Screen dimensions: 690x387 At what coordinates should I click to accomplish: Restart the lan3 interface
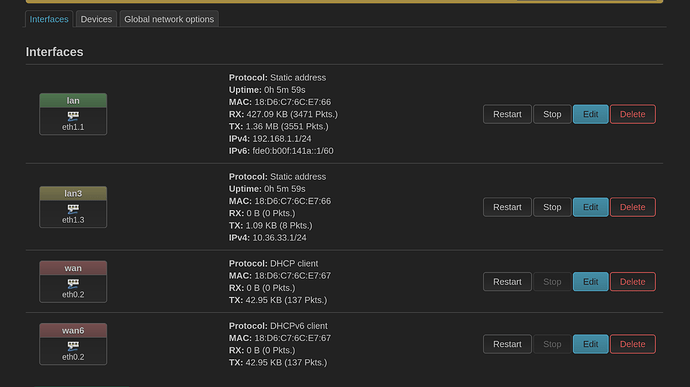[507, 207]
